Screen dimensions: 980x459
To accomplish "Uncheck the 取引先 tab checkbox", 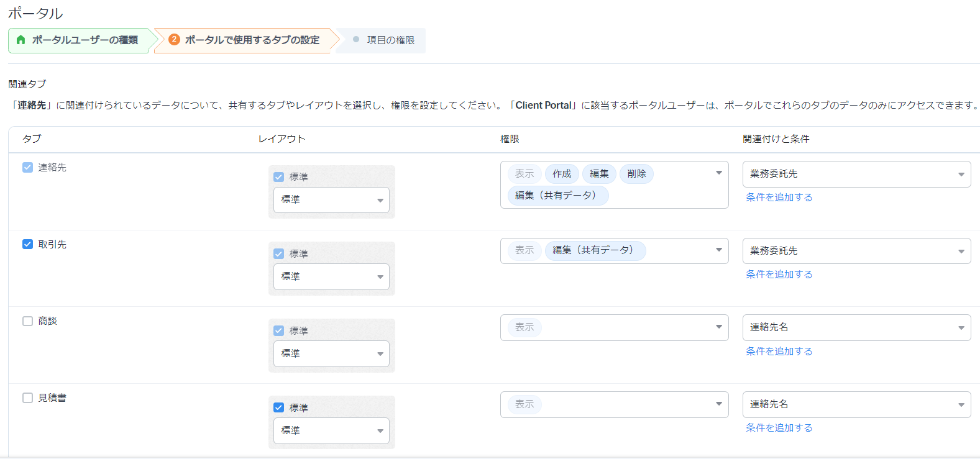I will click(x=27, y=244).
